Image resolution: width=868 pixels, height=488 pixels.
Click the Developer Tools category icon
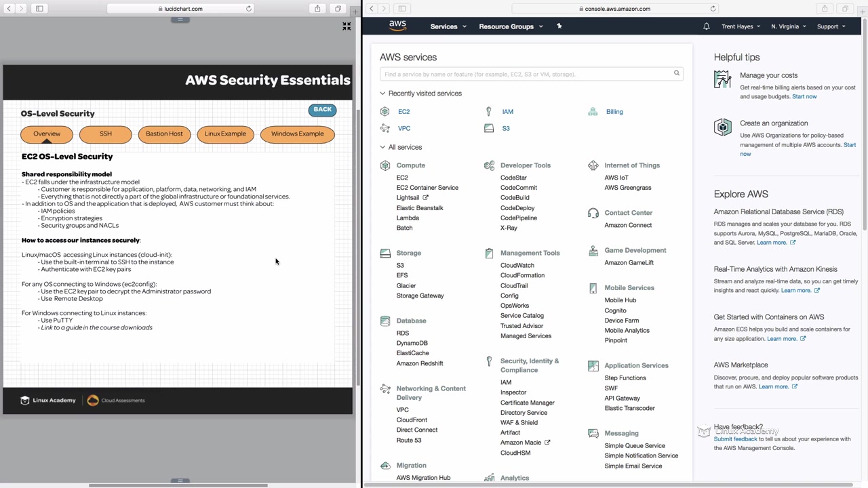pos(489,165)
